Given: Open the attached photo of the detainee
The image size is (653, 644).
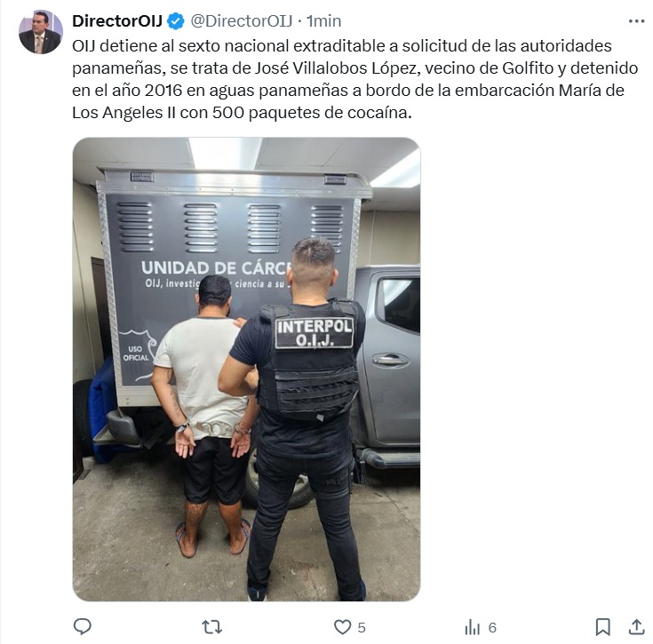Looking at the screenshot, I should point(247,370).
